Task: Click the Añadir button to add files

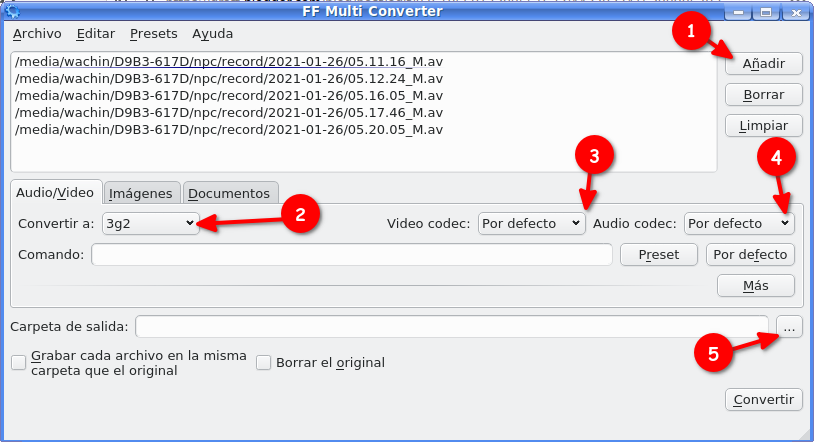Action: [764, 64]
